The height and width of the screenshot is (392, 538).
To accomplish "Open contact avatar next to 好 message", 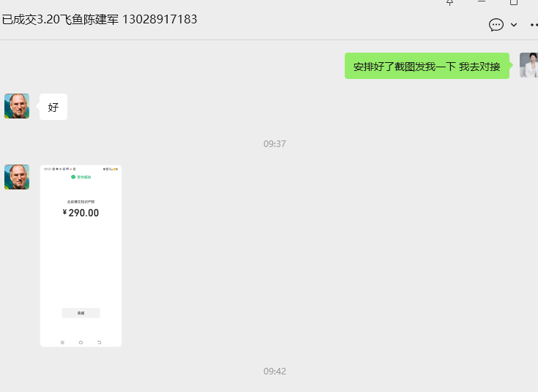I will 17,106.
